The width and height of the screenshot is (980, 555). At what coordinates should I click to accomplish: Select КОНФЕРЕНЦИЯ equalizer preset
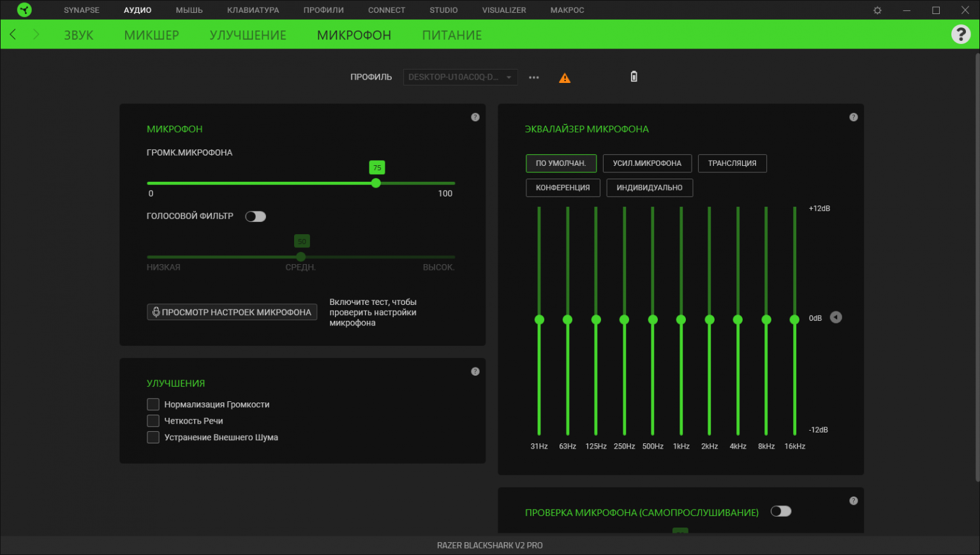563,188
